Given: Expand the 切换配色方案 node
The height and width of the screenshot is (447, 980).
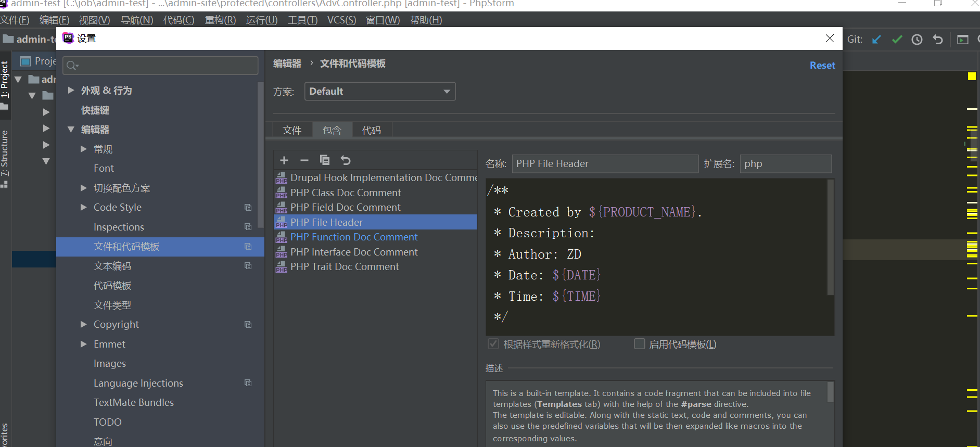Looking at the screenshot, I should [x=83, y=188].
